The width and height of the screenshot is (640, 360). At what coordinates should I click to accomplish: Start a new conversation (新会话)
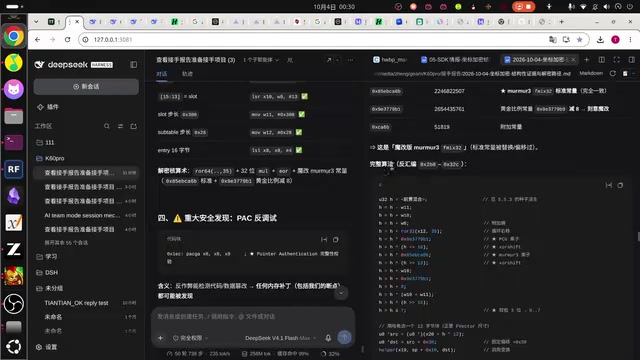pyautogui.click(x=86, y=87)
